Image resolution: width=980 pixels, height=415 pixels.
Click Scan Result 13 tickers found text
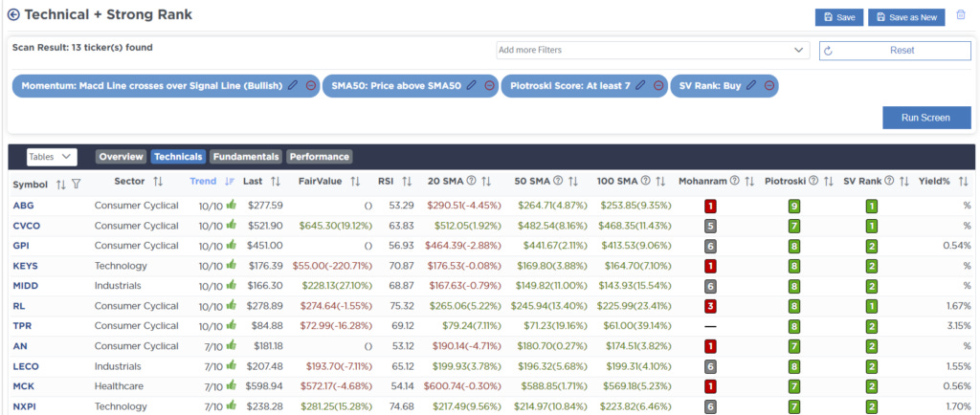pos(82,48)
